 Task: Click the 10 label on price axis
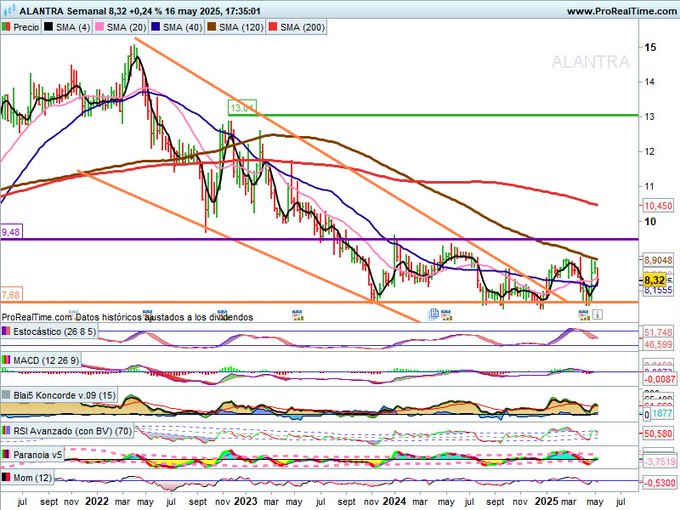click(x=650, y=221)
